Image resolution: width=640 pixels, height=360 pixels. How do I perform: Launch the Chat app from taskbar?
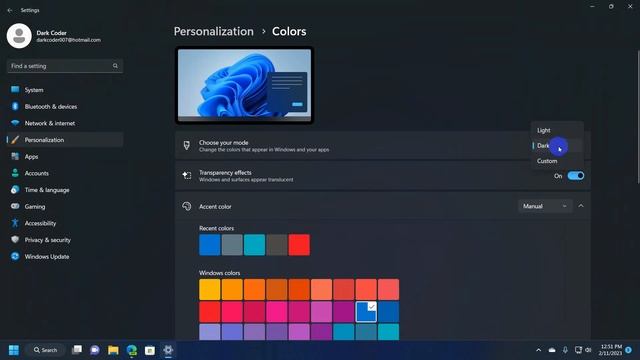tap(95, 350)
